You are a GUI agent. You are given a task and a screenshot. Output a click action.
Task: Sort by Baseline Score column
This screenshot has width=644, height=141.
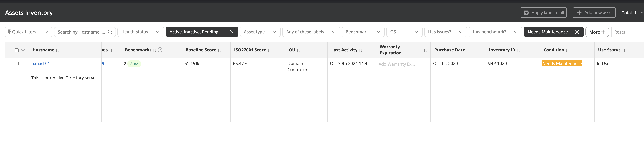tap(219, 50)
